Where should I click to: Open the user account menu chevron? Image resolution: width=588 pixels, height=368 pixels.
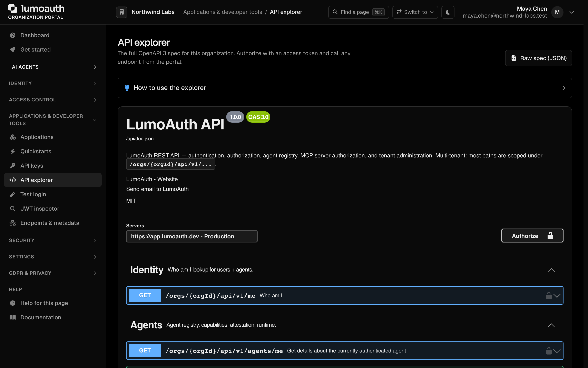(x=572, y=12)
